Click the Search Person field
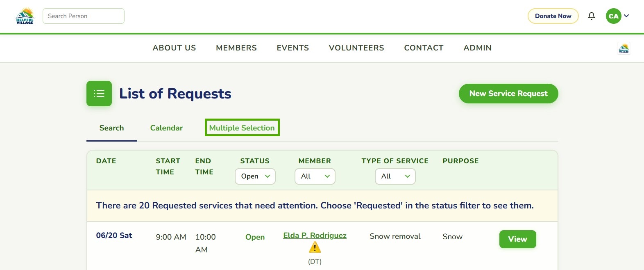The image size is (644, 270). point(84,16)
